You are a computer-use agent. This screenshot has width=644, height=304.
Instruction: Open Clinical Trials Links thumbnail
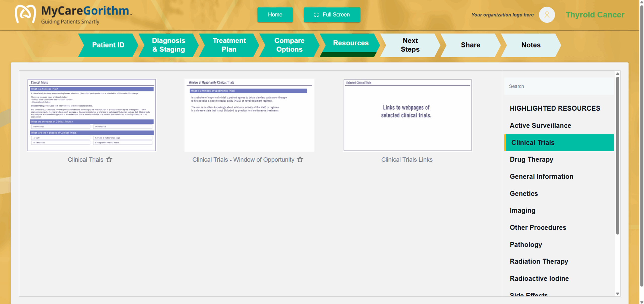tap(407, 115)
